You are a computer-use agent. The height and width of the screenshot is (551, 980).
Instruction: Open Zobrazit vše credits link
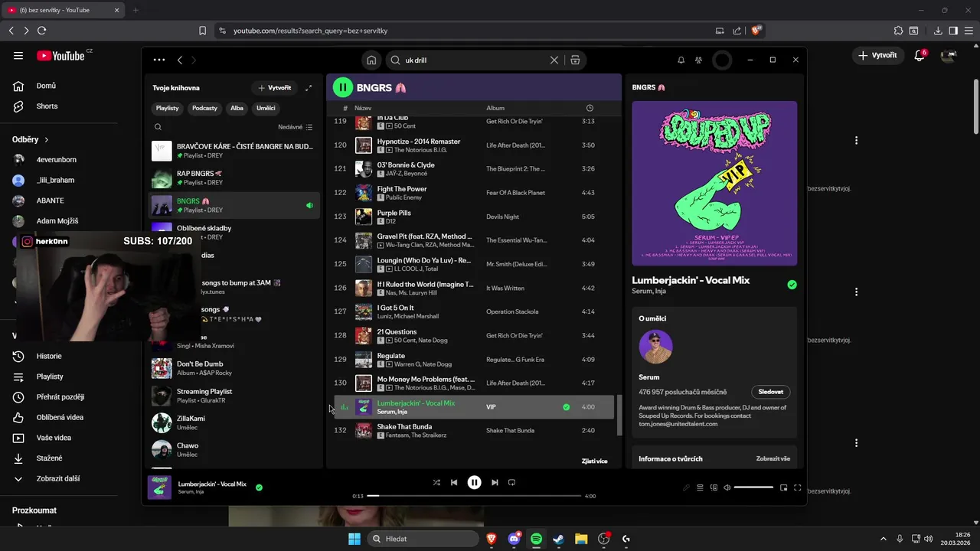point(773,459)
